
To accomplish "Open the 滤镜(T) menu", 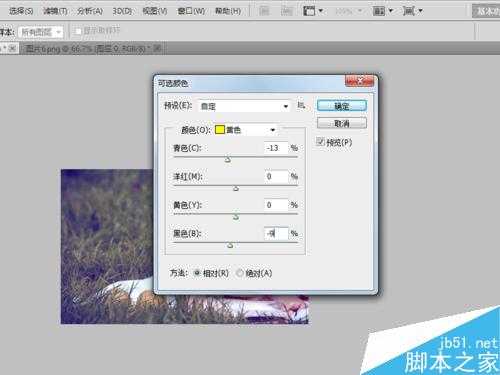I will pyautogui.click(x=55, y=11).
